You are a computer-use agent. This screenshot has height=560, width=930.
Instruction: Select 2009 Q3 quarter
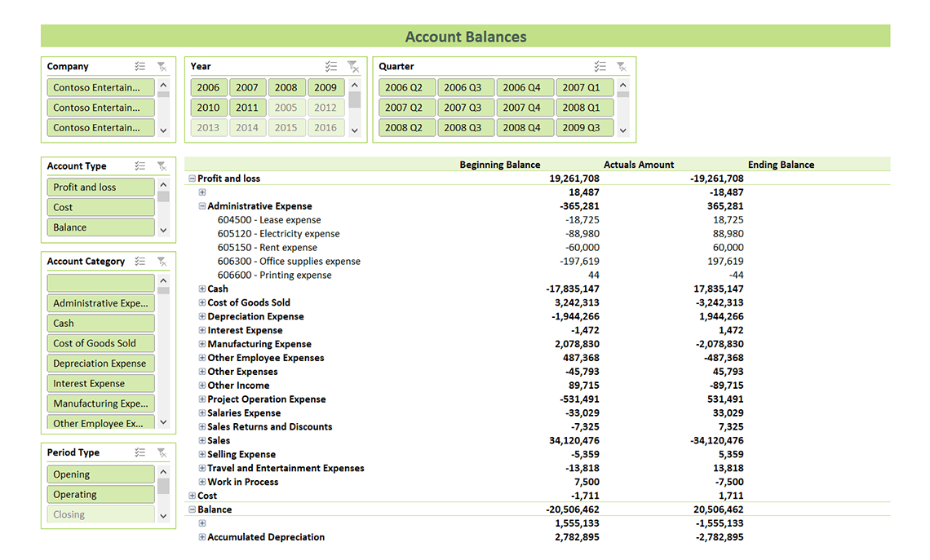tap(584, 127)
